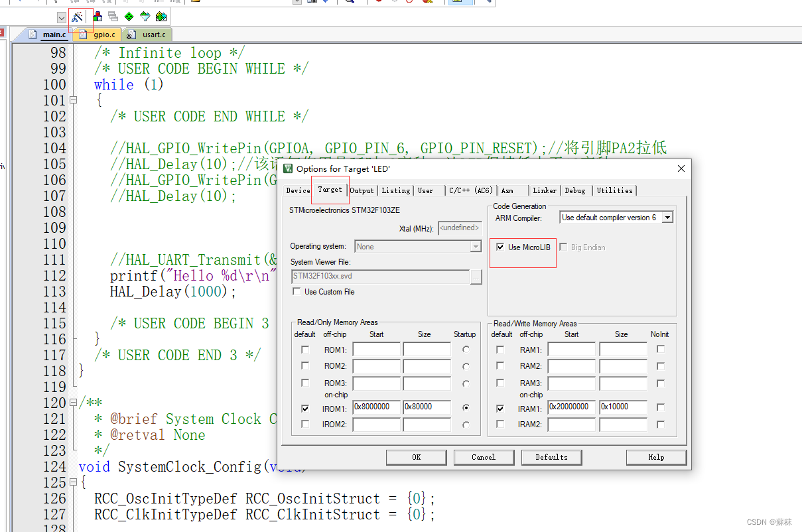
Task: Click the Defaults button
Action: coord(551,457)
